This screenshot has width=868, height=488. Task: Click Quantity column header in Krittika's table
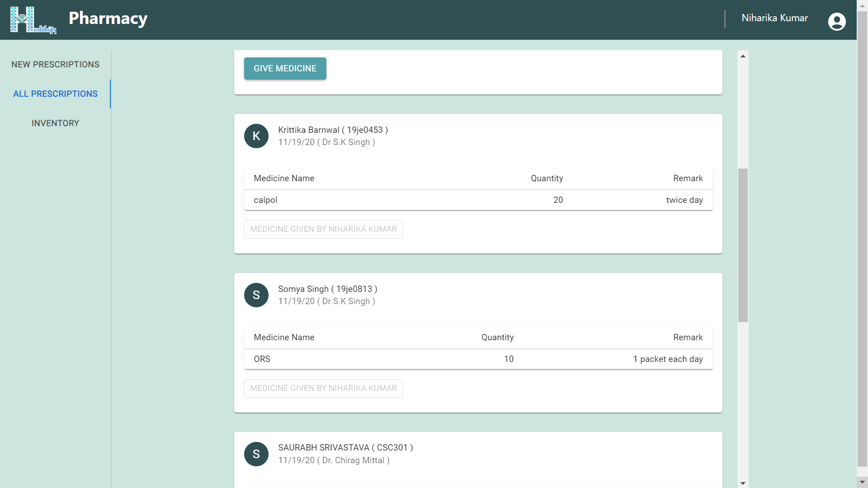point(547,178)
